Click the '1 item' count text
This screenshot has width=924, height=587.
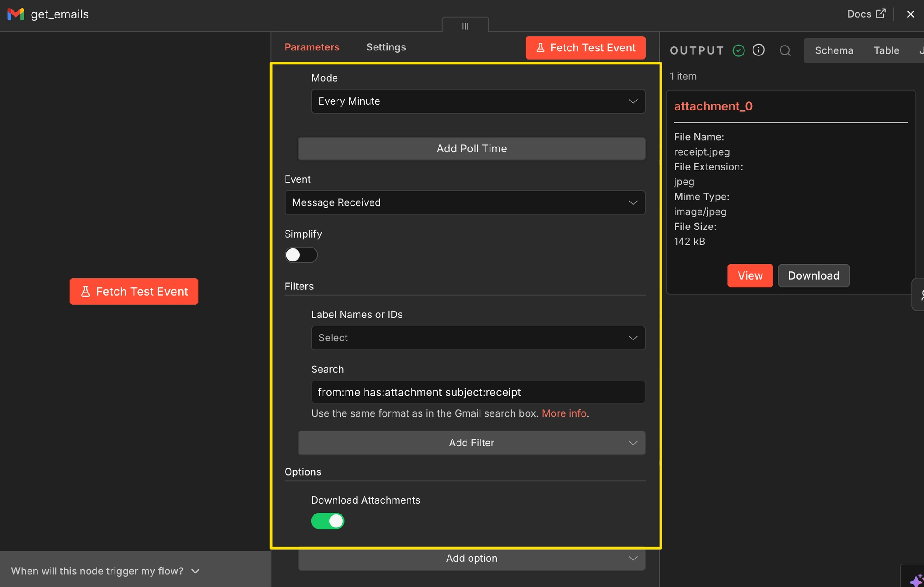[x=683, y=77]
